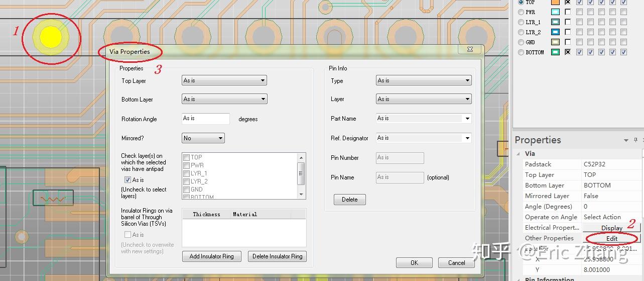Click the Other Properties Edit button
The height and width of the screenshot is (281, 644).
coord(611,238)
